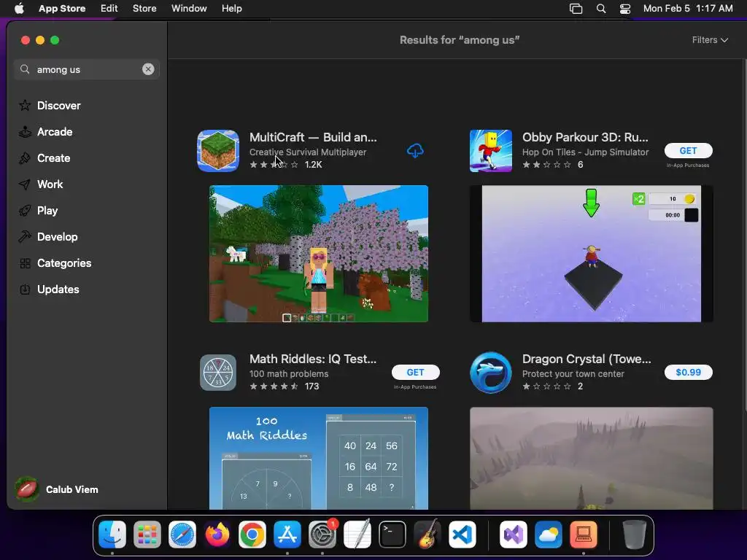The image size is (747, 560).
Task: Open Dragon Crystal app icon
Action: point(491,373)
